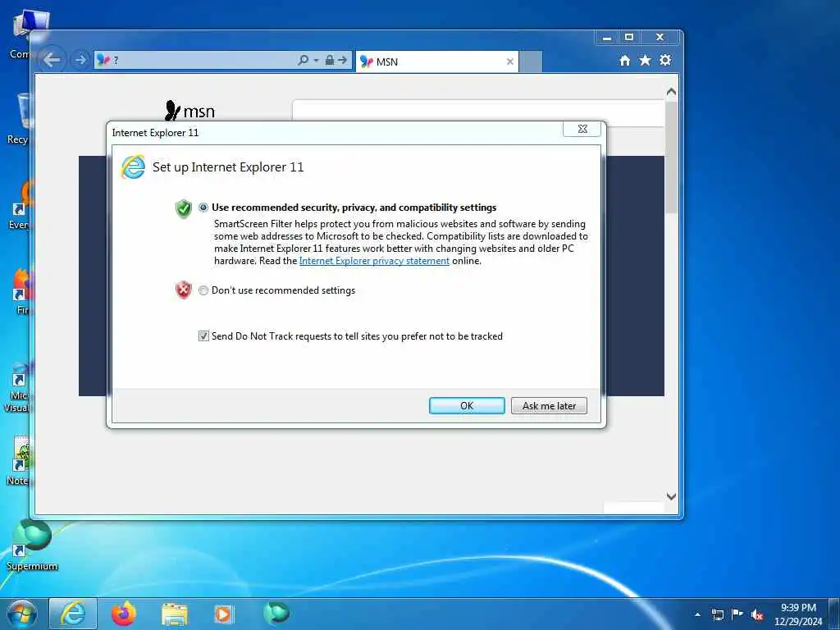Click the network tray icon
Viewport: 840px width, 630px height.
pyautogui.click(x=717, y=614)
